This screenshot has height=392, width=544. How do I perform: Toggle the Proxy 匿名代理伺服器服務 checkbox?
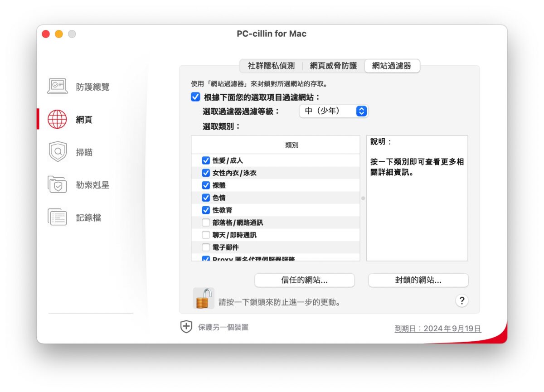click(x=206, y=259)
